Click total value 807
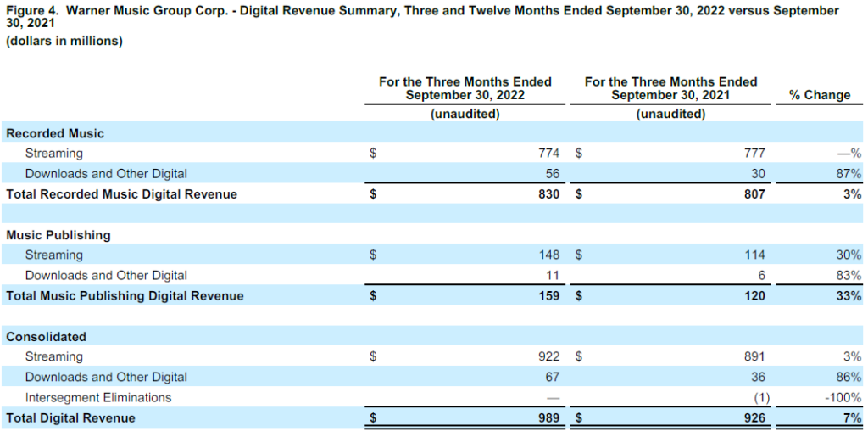868x437 pixels. pyautogui.click(x=754, y=194)
